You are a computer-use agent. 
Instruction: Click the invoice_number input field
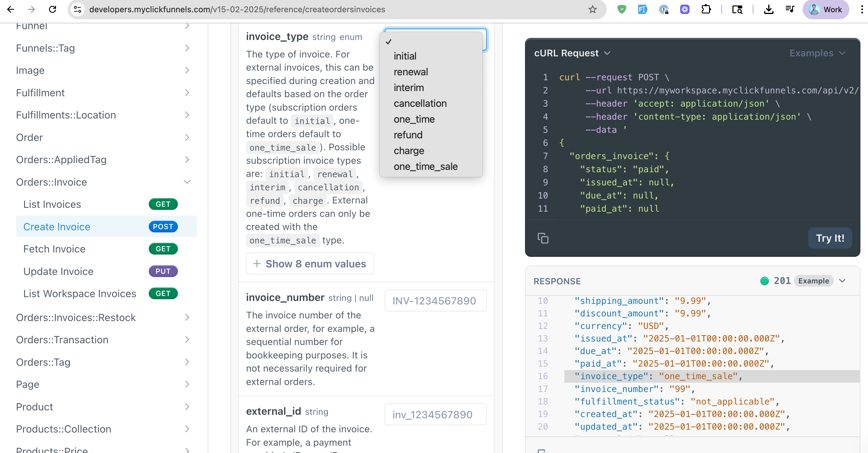[435, 301]
